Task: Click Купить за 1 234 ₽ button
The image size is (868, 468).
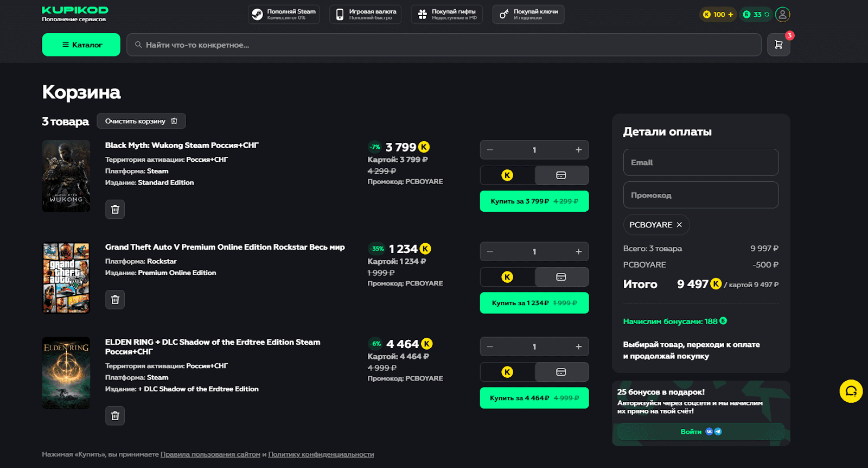Action: [534, 303]
